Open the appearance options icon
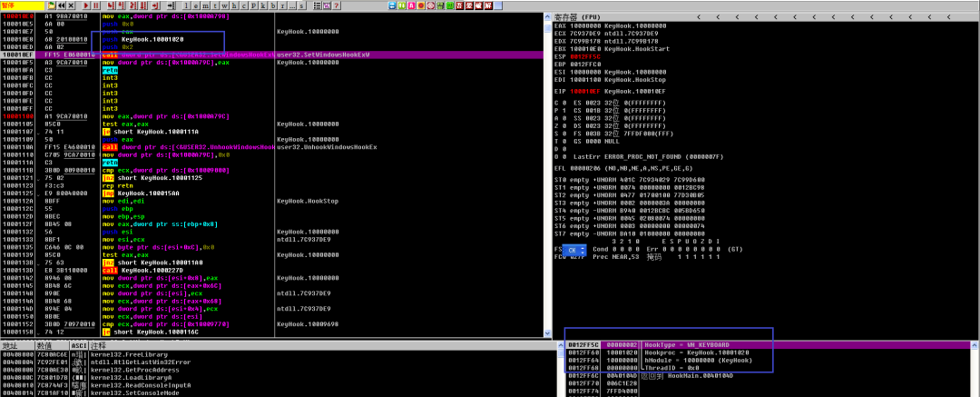This screenshot has height=397, width=980. point(327,5)
